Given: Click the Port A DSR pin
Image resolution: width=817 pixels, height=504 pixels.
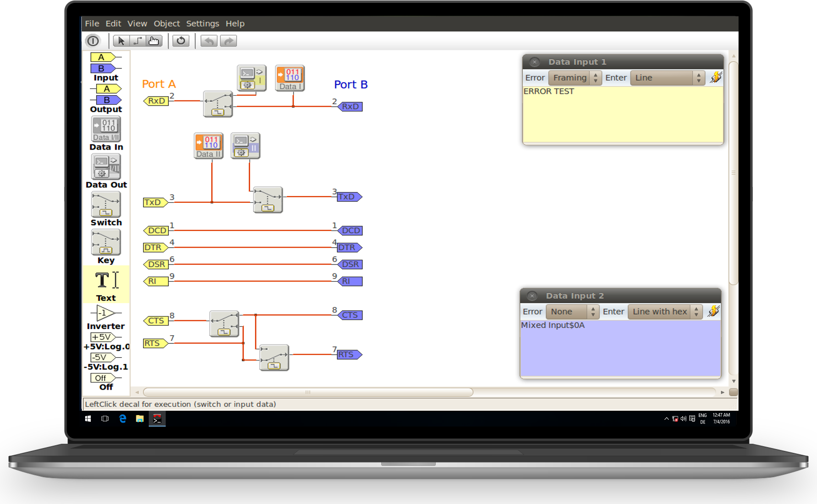Looking at the screenshot, I should tap(156, 264).
